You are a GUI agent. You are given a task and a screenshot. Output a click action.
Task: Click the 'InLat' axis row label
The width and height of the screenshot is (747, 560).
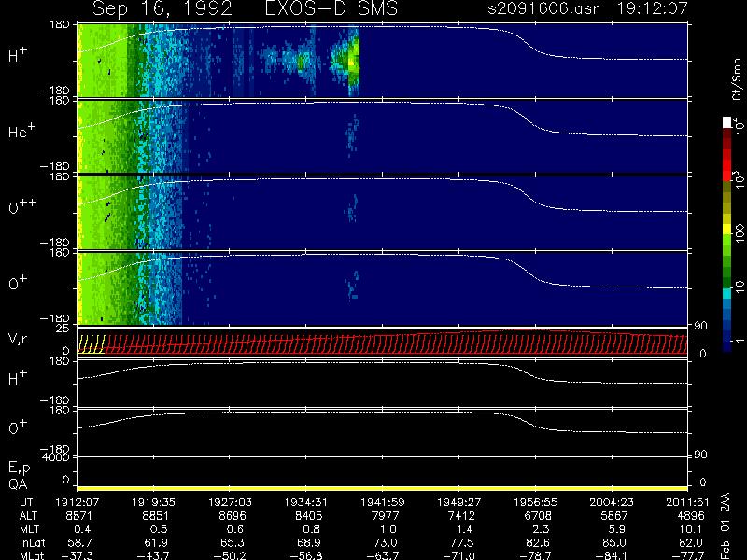coord(32,542)
